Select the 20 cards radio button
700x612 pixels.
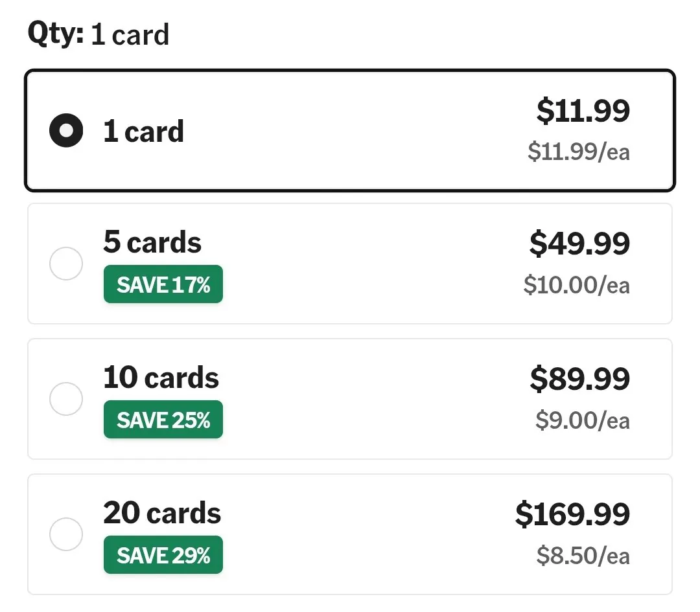point(66,534)
